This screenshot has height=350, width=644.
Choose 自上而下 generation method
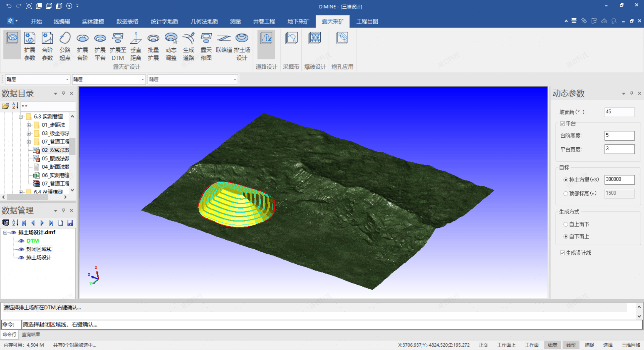point(566,224)
